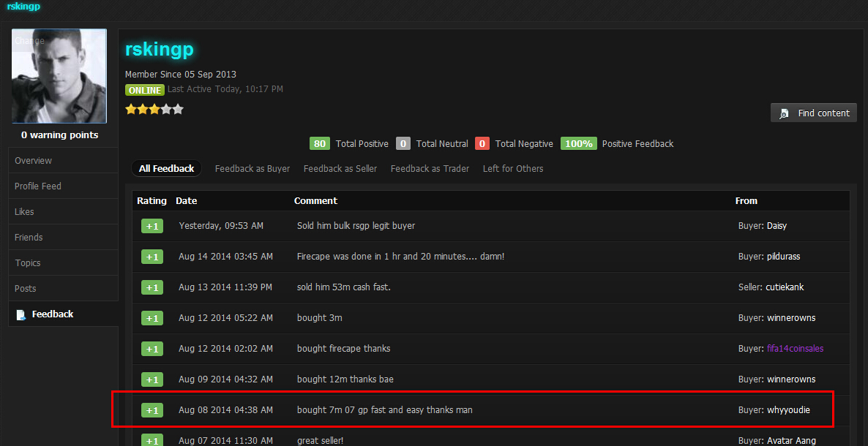Viewport: 868px width, 446px height.
Task: Click +1 rating on bought 7m 07 gp row
Action: point(152,410)
